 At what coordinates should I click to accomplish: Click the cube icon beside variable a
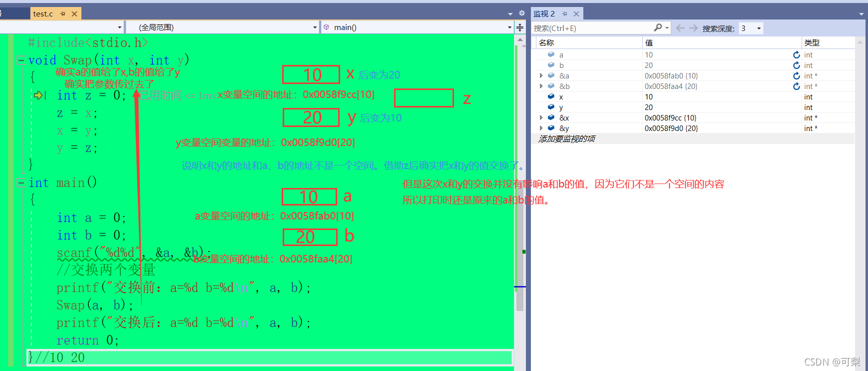[551, 54]
